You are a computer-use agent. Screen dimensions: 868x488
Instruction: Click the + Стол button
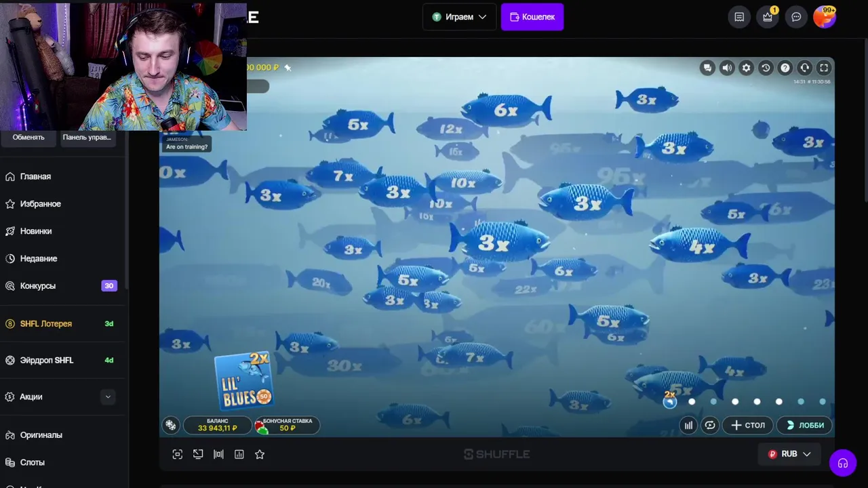747,425
